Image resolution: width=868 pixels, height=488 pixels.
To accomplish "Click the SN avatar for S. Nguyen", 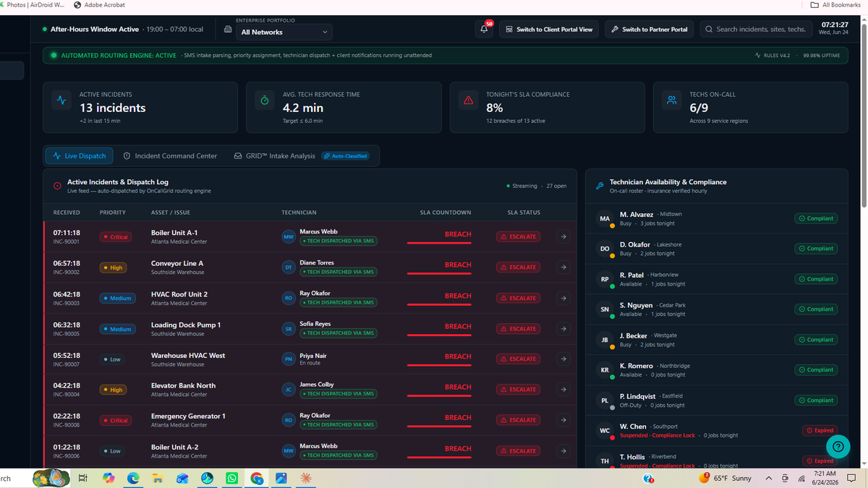I will (605, 309).
